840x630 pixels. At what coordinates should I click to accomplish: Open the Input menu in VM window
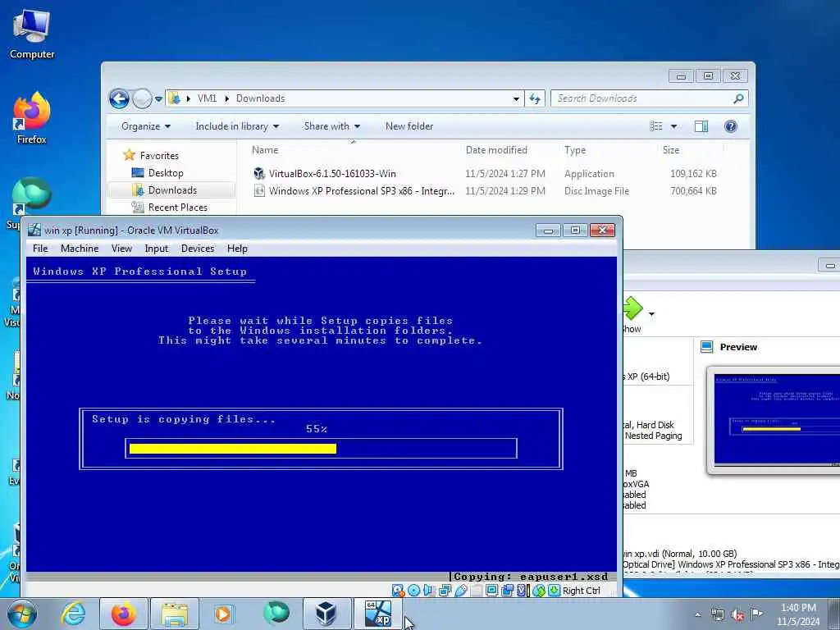pos(157,249)
